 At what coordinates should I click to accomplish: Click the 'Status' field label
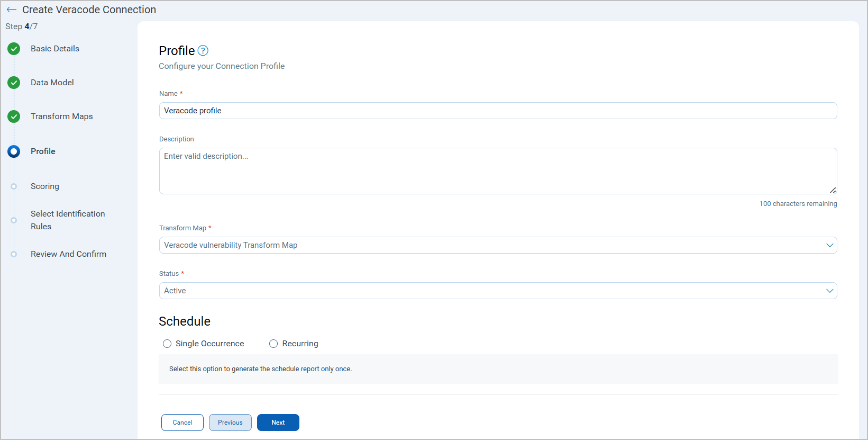[x=169, y=274]
